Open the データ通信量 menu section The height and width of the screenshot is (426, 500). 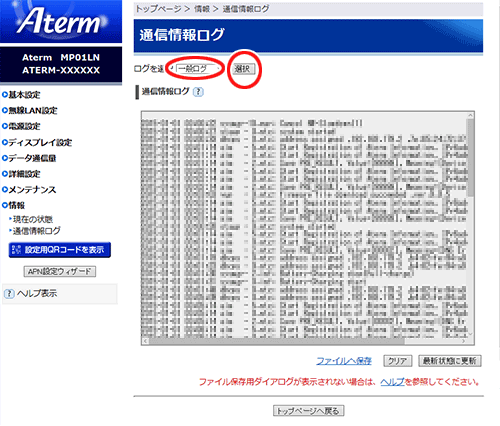[32, 158]
